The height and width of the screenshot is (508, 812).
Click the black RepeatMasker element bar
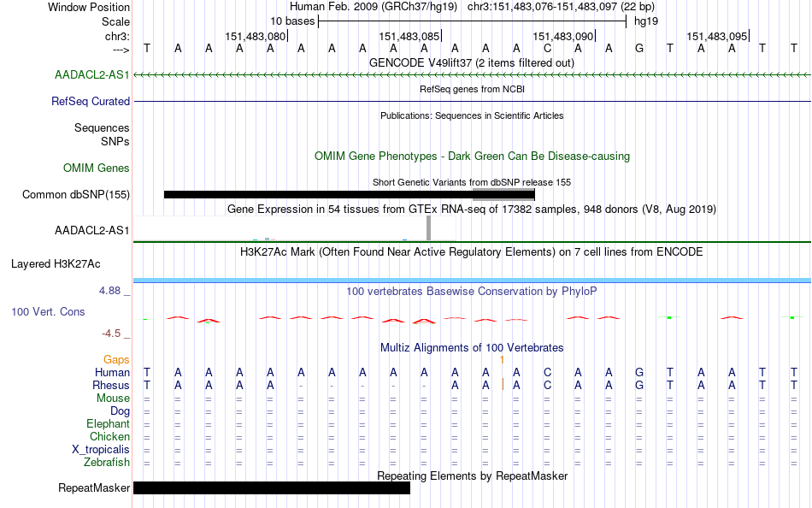point(271,487)
